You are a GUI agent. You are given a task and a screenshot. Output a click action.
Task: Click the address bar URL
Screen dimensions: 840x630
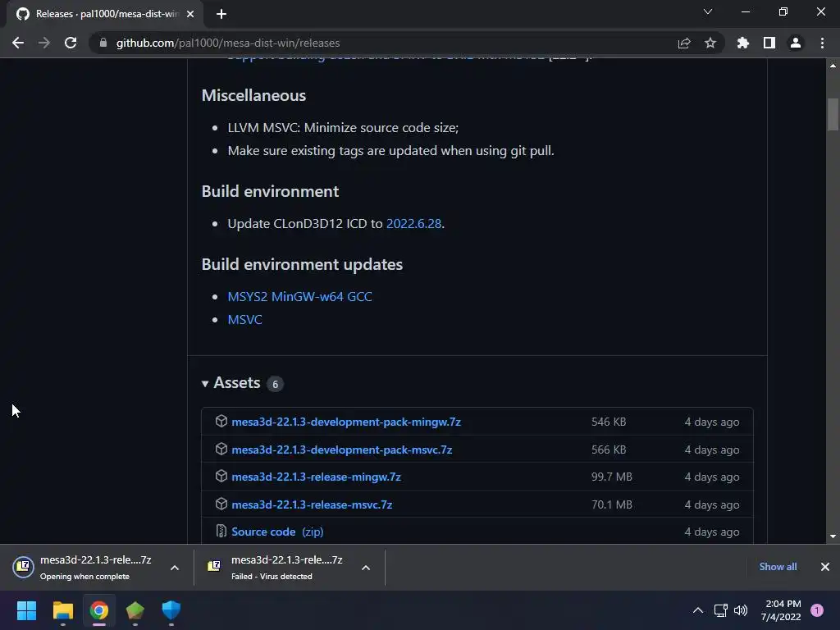tap(228, 43)
